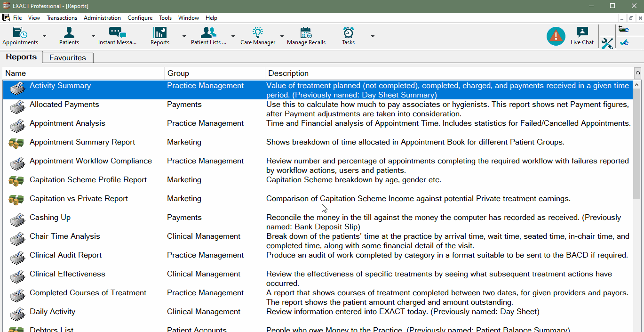This screenshot has width=644, height=332.
Task: Click 'Marketing' group in Capitation vs Private row
Action: (184, 199)
